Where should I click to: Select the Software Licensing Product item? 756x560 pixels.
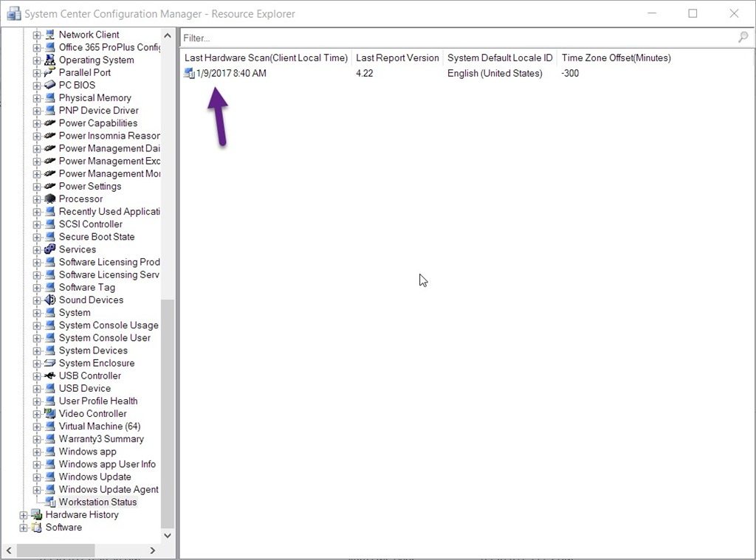109,262
